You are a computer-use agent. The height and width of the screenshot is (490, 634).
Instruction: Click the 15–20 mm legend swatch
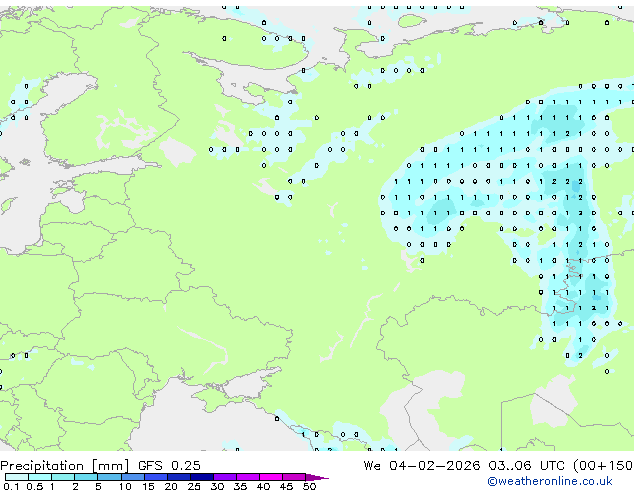(155, 477)
